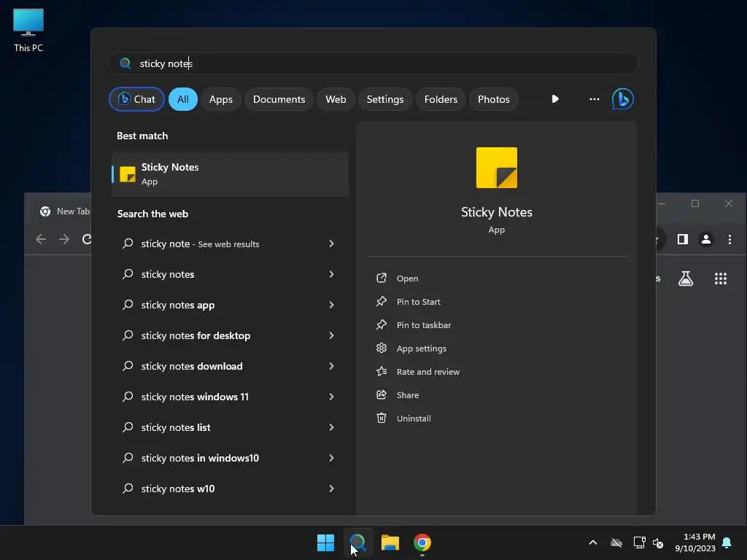Open notifications bell icon
747x560 pixels.
coord(727,542)
